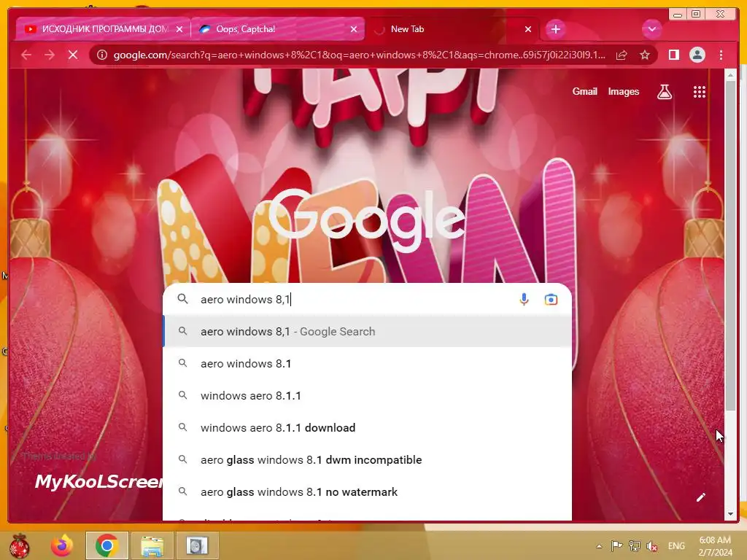Open the Chrome profile avatar
Viewport: 747px width, 560px height.
tap(697, 55)
